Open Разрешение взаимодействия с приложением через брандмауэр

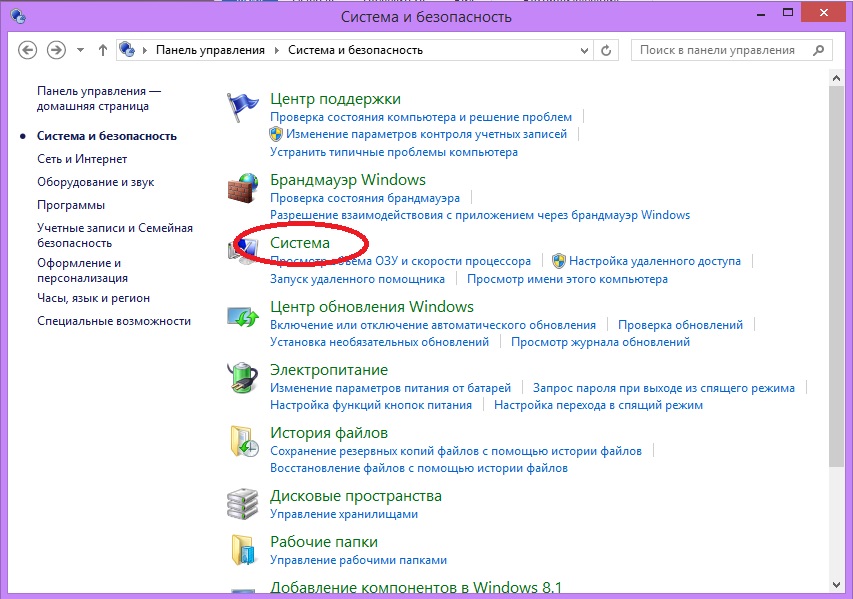(480, 215)
